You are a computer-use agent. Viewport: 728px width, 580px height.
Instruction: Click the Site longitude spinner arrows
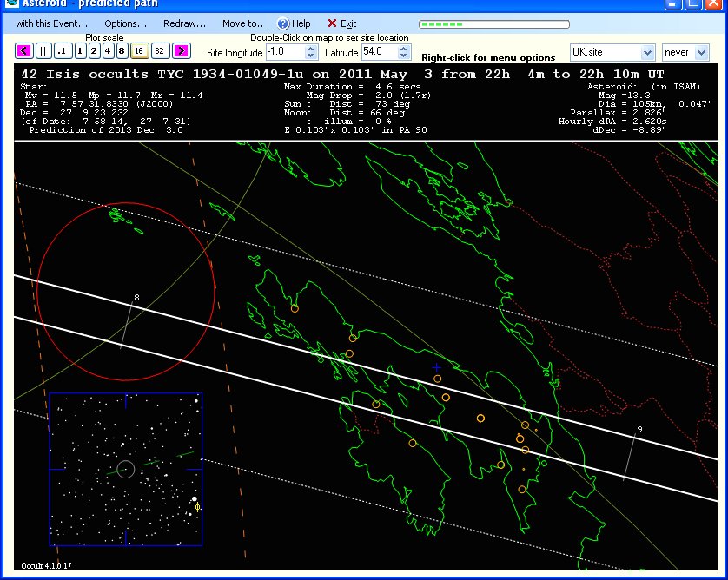tap(311, 53)
